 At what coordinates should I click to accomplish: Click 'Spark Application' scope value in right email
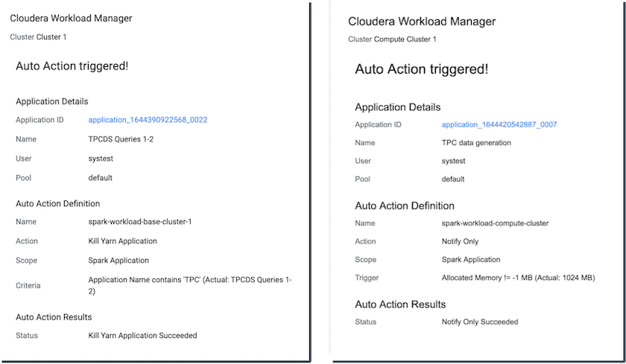pos(471,260)
